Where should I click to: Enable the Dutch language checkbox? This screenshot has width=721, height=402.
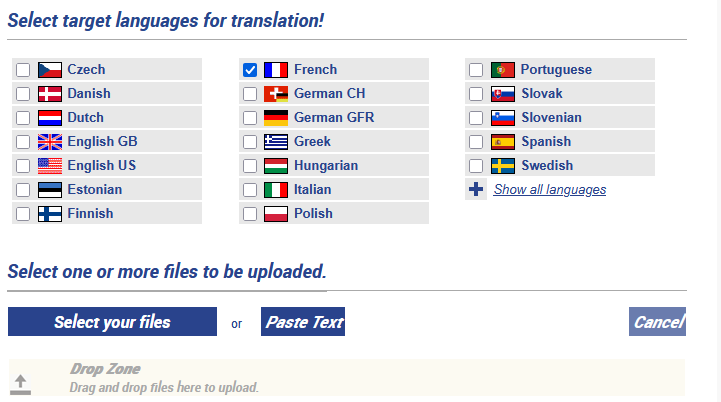23,118
